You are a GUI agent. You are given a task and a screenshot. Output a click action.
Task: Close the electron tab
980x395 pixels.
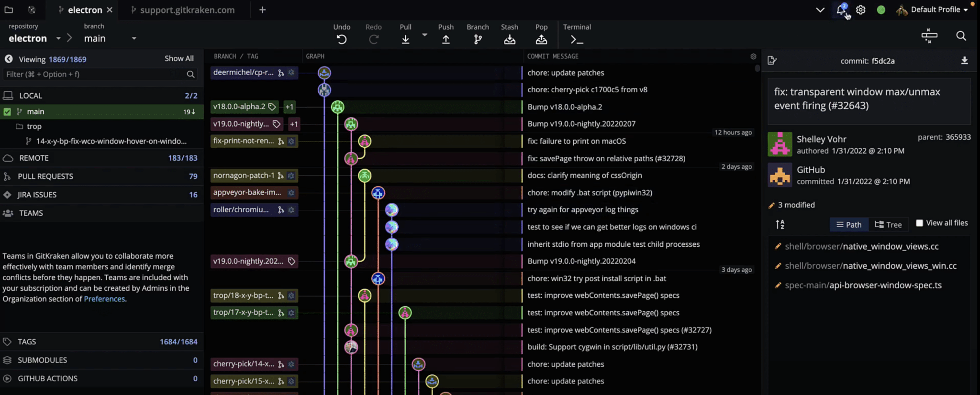(x=110, y=10)
